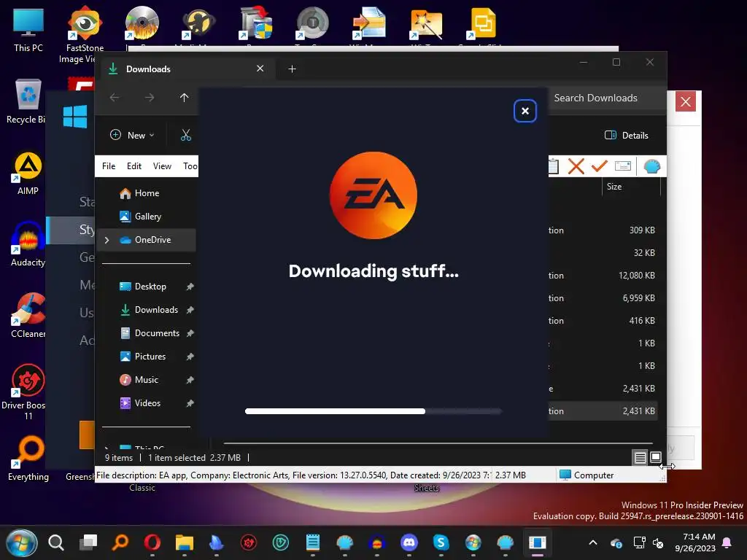Select the file sized 12,080 KB
This screenshot has height=560, width=747.
click(x=603, y=276)
